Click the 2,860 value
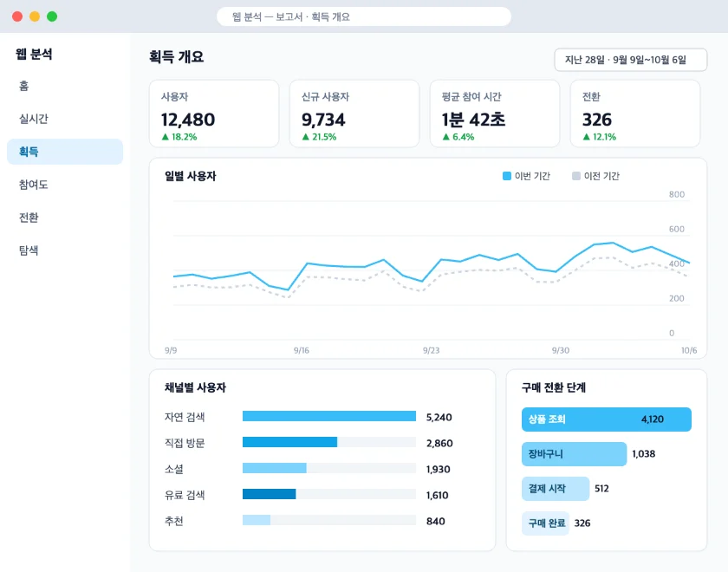Image resolution: width=728 pixels, height=572 pixels. (439, 444)
